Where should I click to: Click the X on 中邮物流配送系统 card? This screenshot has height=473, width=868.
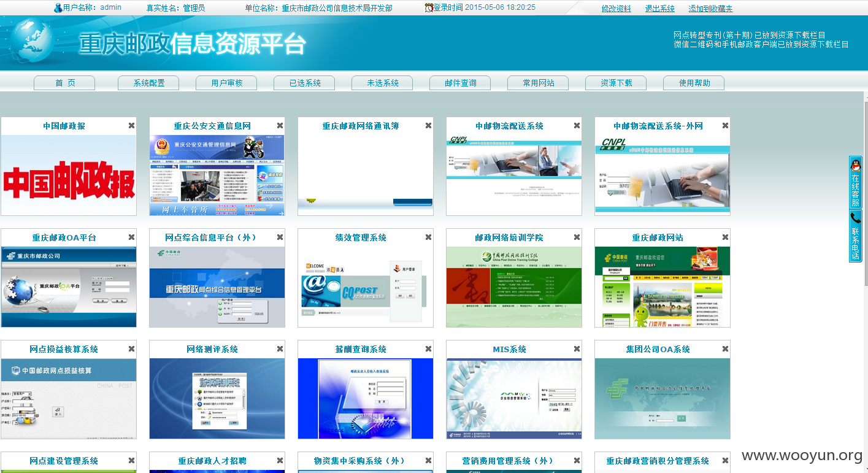point(577,125)
